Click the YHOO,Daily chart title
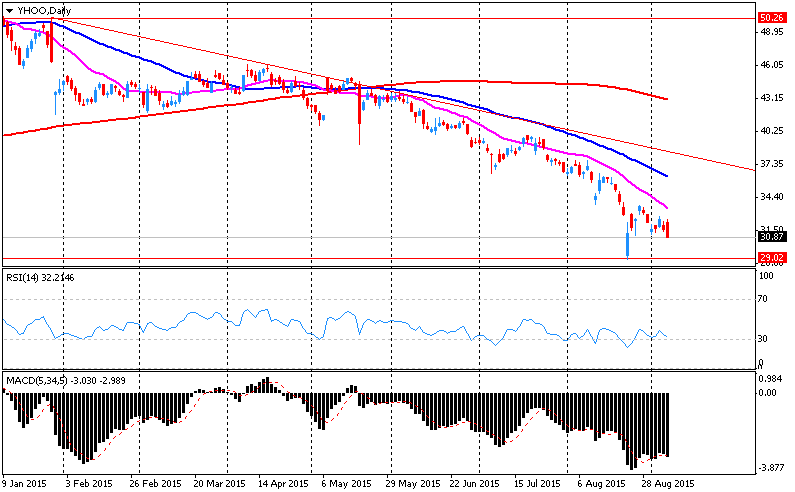This screenshot has height=492, width=795. click(x=44, y=11)
